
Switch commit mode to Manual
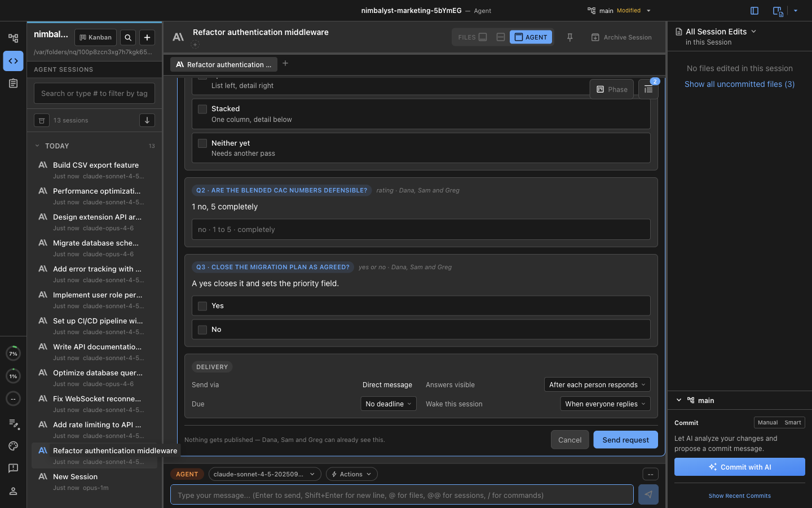click(x=767, y=423)
